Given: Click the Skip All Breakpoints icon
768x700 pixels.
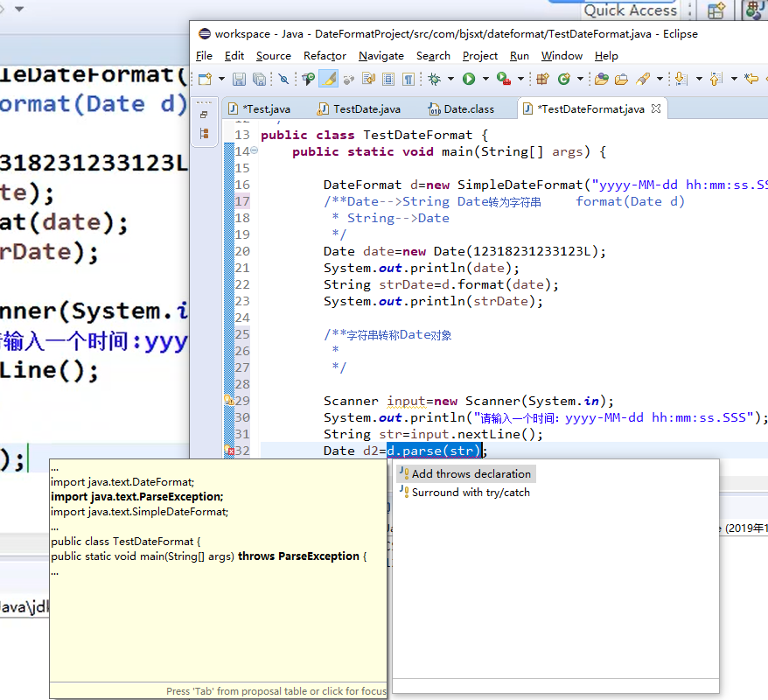Looking at the screenshot, I should click(283, 79).
